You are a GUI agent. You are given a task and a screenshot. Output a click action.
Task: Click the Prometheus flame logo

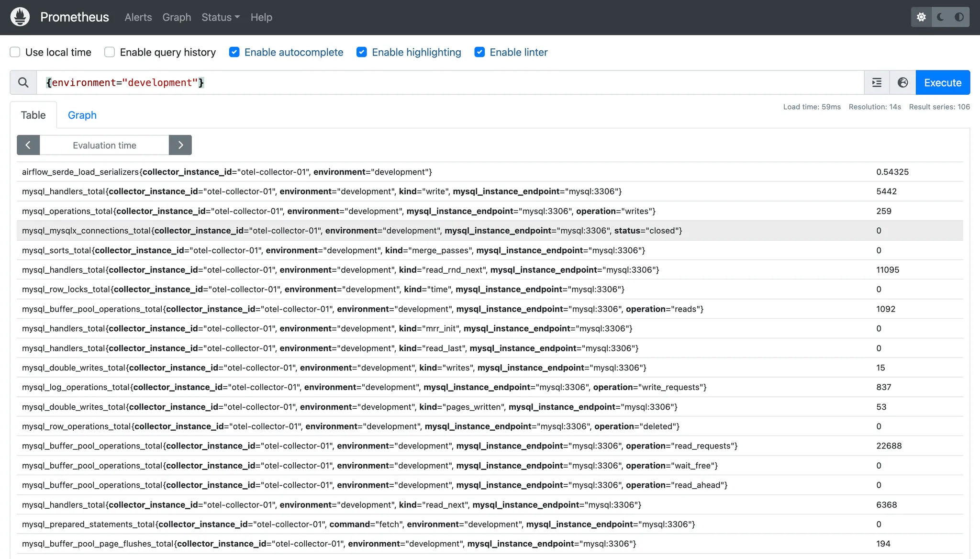(x=20, y=17)
